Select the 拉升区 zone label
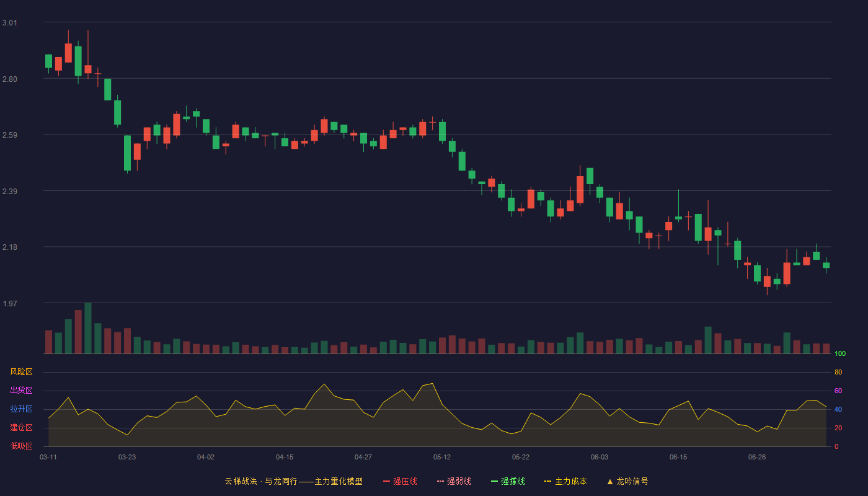This screenshot has height=496, width=868. click(21, 409)
